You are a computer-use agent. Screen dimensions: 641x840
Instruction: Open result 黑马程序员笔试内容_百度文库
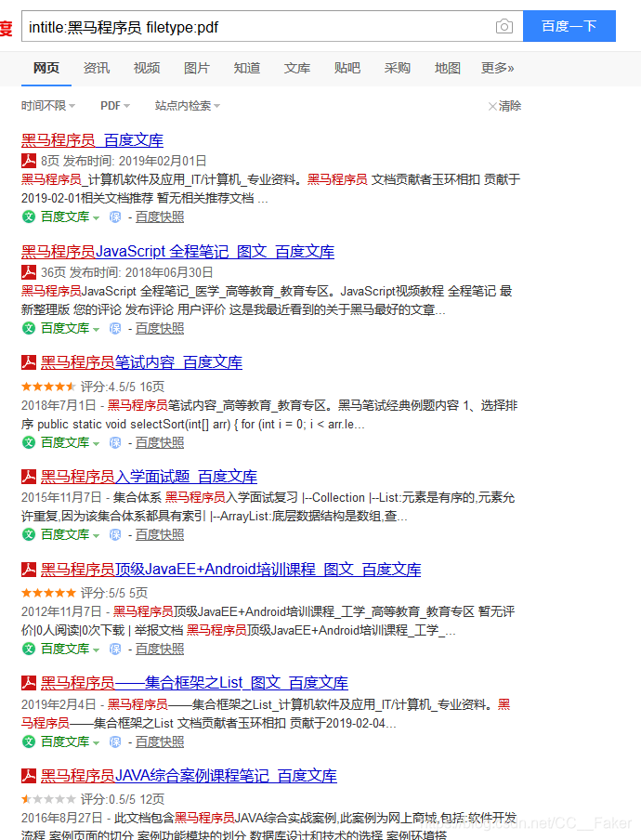pos(141,362)
